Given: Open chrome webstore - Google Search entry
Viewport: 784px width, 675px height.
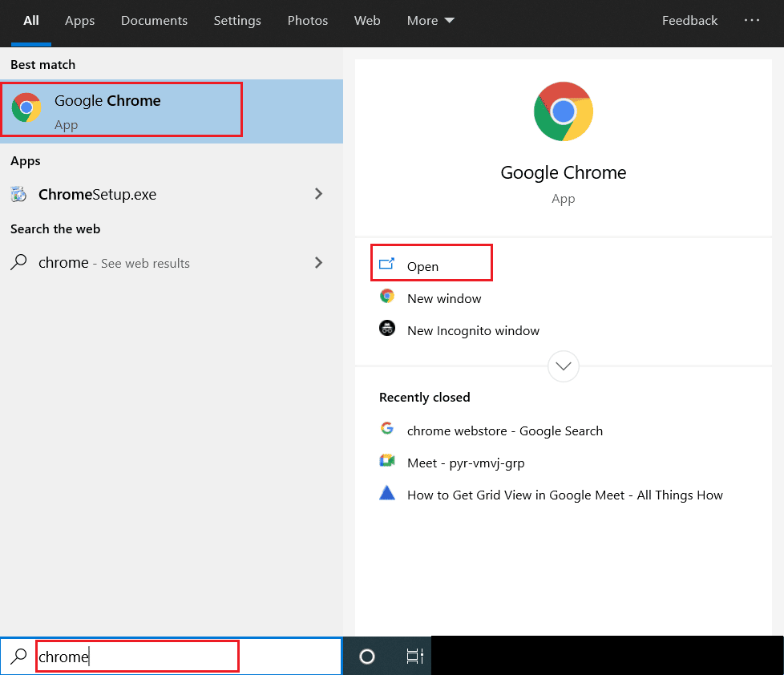Looking at the screenshot, I should (x=504, y=430).
